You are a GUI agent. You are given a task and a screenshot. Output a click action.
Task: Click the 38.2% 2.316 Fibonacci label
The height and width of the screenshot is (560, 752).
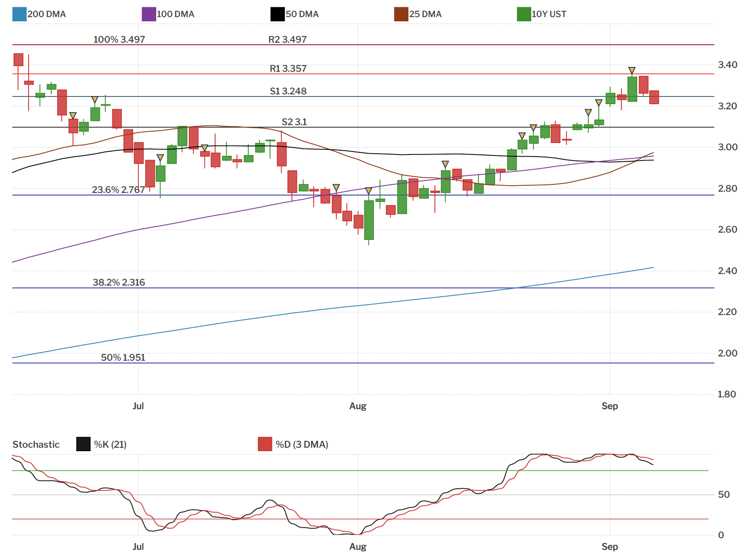click(x=119, y=282)
